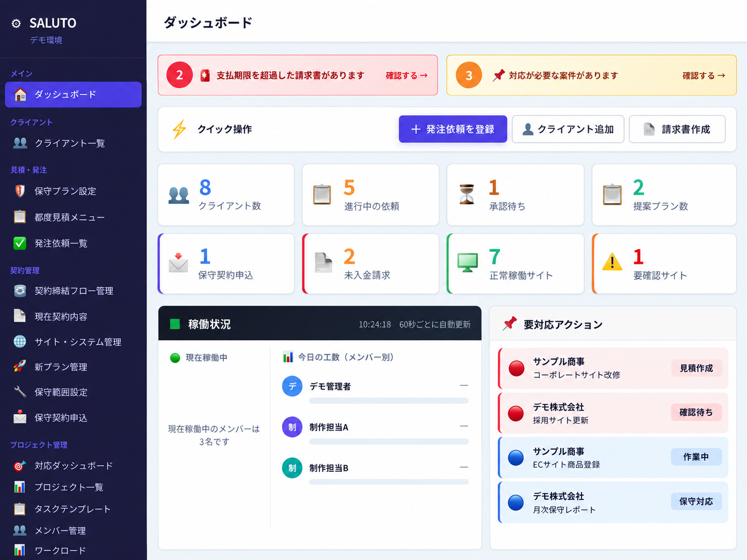The height and width of the screenshot is (560, 747).
Task: Follow 確認する link on 対応が必要な案件 alert
Action: pyautogui.click(x=704, y=75)
